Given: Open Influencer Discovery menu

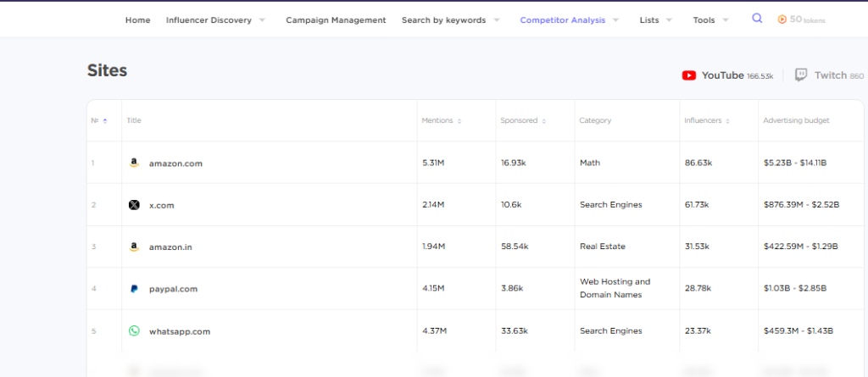Looking at the screenshot, I should click(x=209, y=20).
